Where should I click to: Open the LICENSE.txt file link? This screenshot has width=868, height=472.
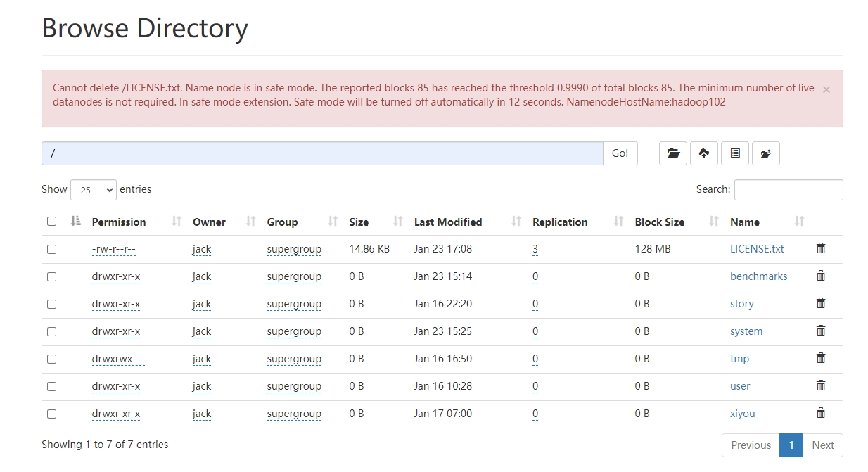point(757,249)
